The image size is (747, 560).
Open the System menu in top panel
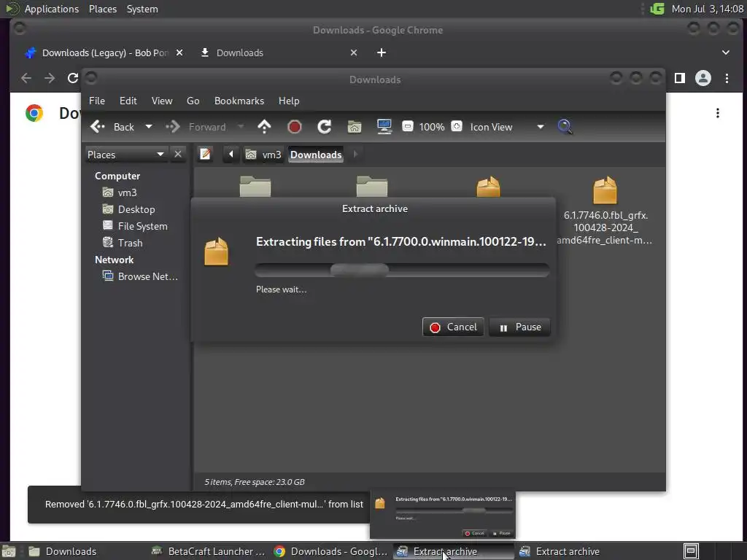pyautogui.click(x=142, y=9)
